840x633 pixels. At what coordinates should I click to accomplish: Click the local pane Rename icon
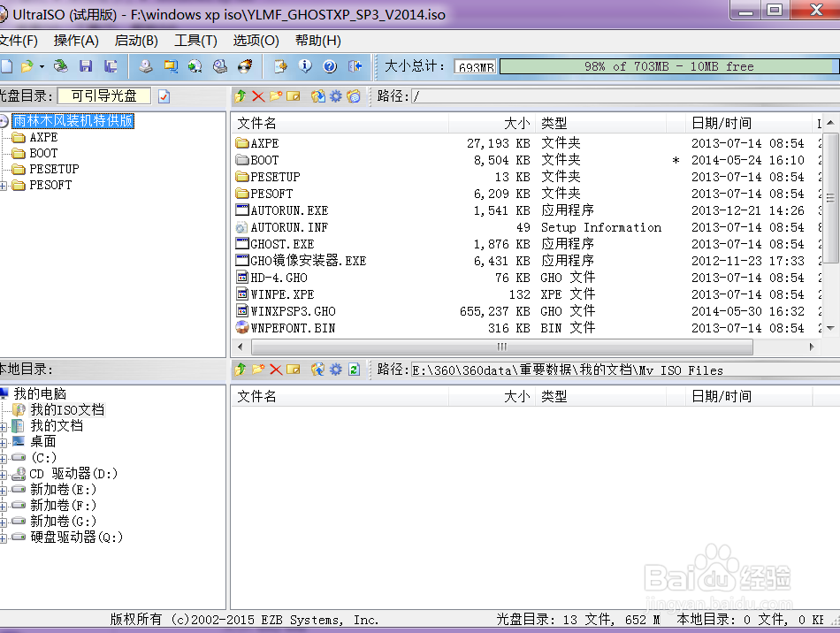click(x=294, y=370)
